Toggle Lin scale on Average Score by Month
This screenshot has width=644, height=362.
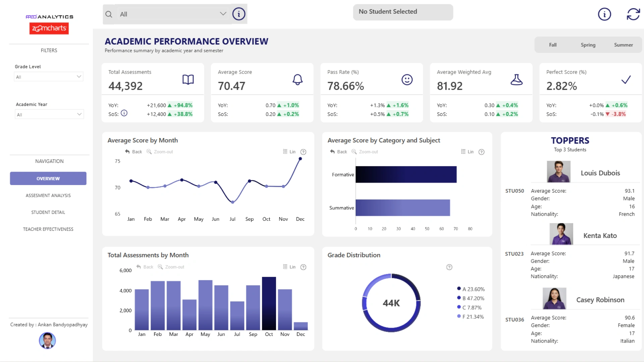click(289, 152)
